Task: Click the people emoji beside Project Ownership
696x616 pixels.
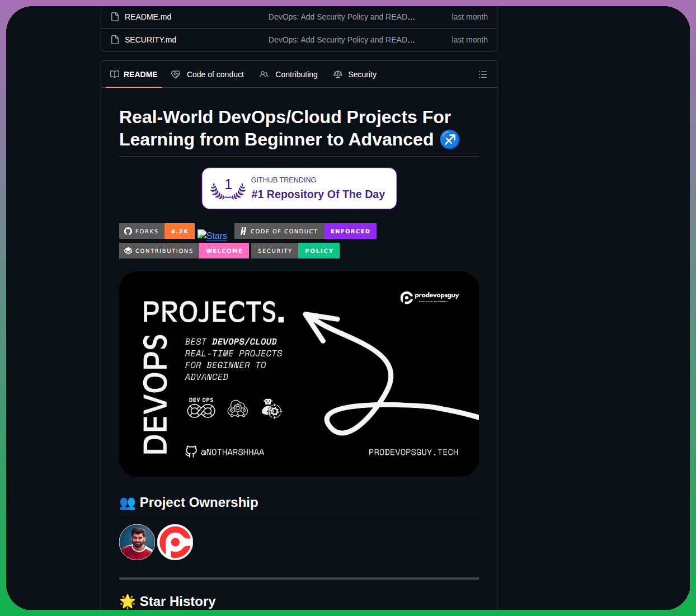Action: [128, 503]
